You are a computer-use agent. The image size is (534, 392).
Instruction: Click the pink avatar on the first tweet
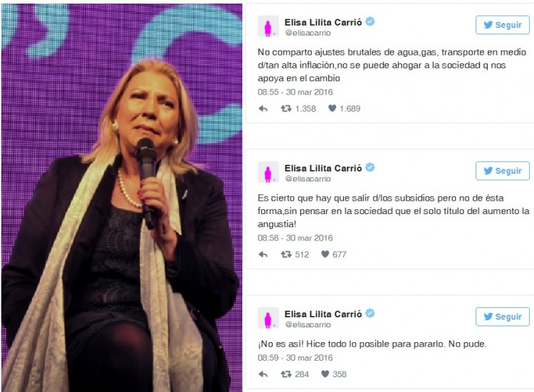pyautogui.click(x=268, y=26)
